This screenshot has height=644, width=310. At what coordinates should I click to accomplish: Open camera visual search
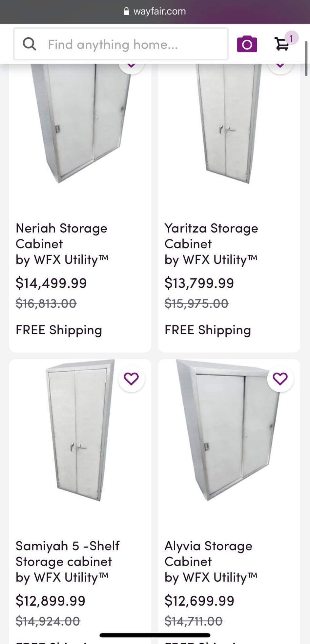tap(247, 44)
